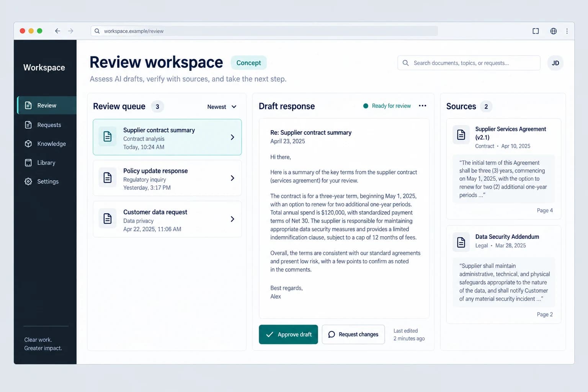588x392 pixels.
Task: Click the split view icon in browser toolbar
Action: pyautogui.click(x=536, y=31)
